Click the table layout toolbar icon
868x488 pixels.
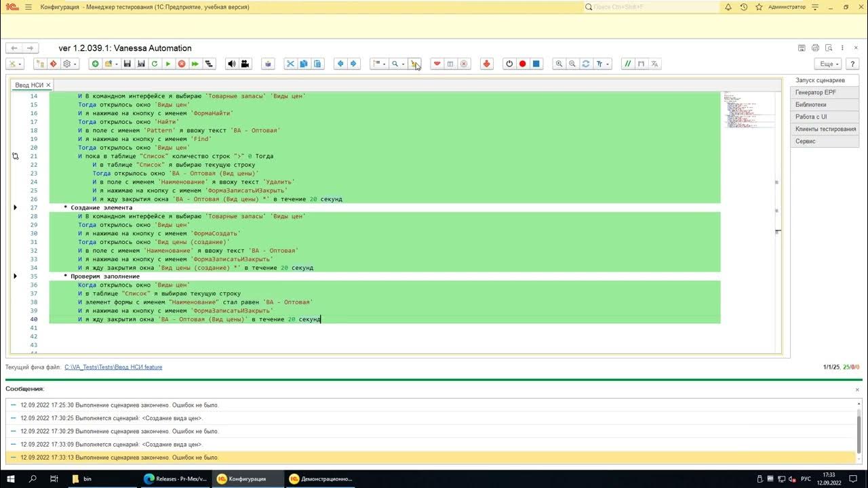(x=450, y=64)
